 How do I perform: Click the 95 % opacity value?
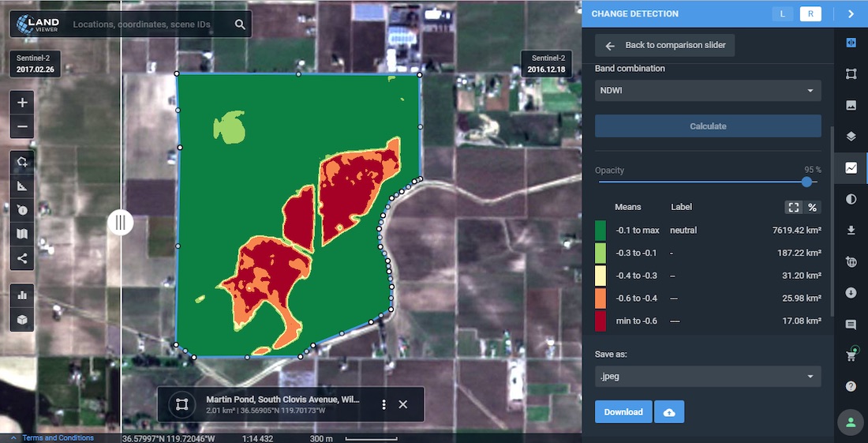pyautogui.click(x=813, y=170)
